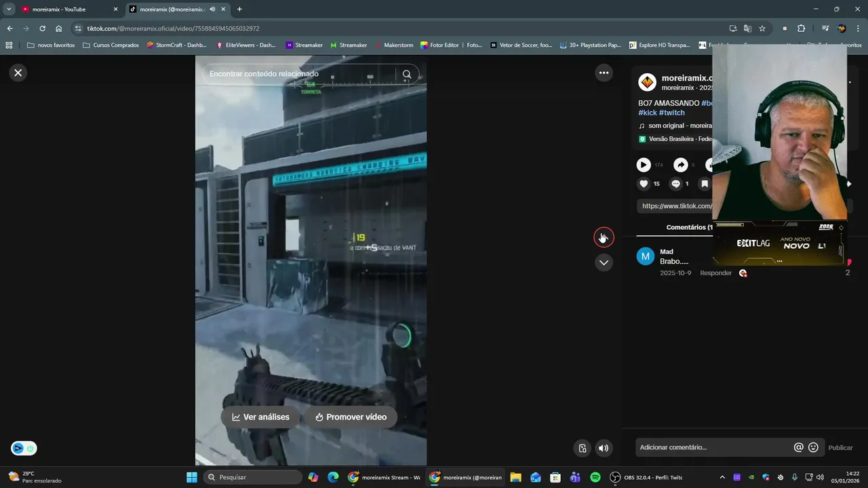Open the '30+ Playstation Pap...' bookmark
This screenshot has width=868, height=488.
(x=591, y=45)
